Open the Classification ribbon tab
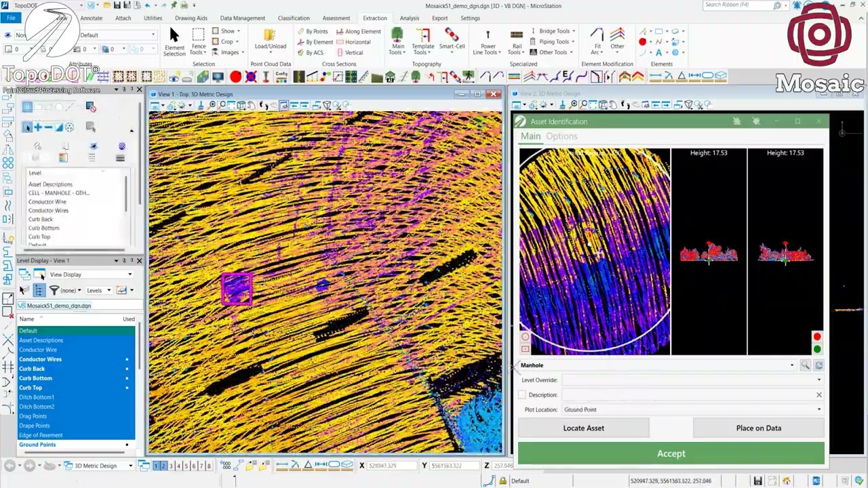Image resolution: width=868 pixels, height=488 pixels. tap(294, 18)
